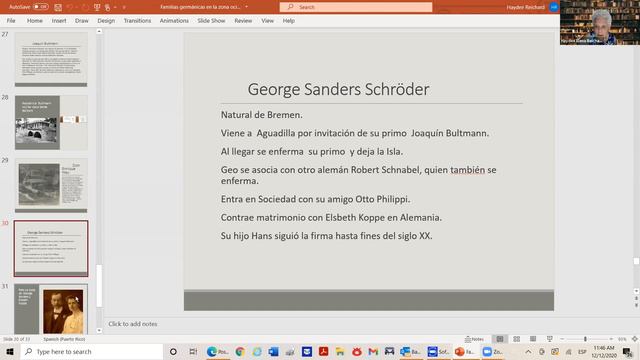The width and height of the screenshot is (640, 360).
Task: Open the file name dropdown in title bar
Action: pos(247,7)
